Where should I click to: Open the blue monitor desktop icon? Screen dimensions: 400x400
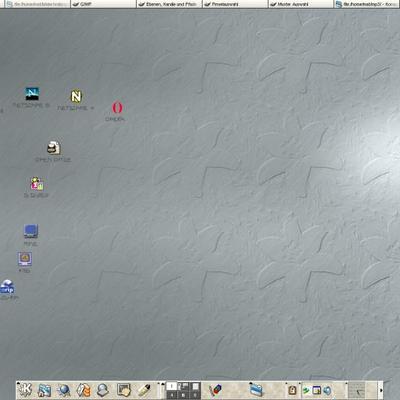[31, 231]
